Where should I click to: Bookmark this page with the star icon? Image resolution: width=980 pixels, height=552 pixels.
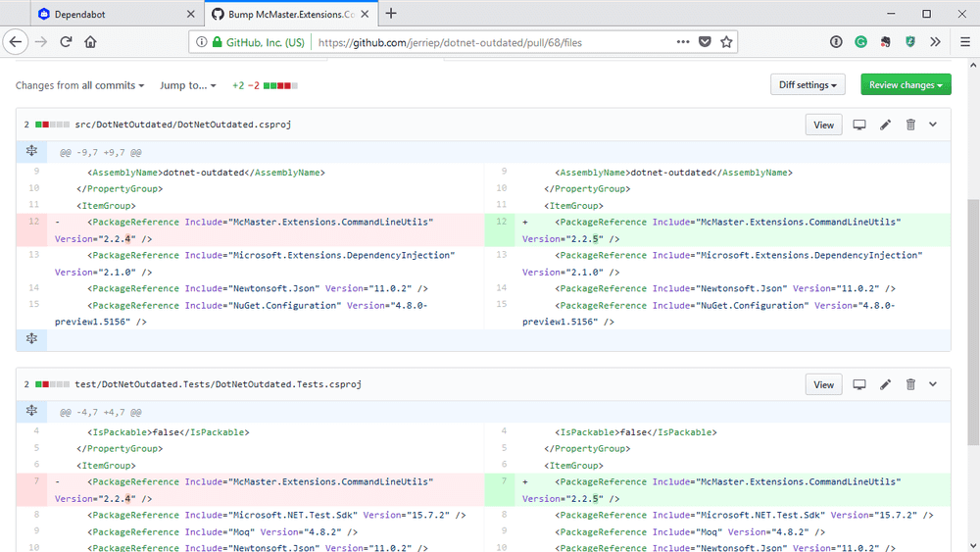click(x=726, y=42)
